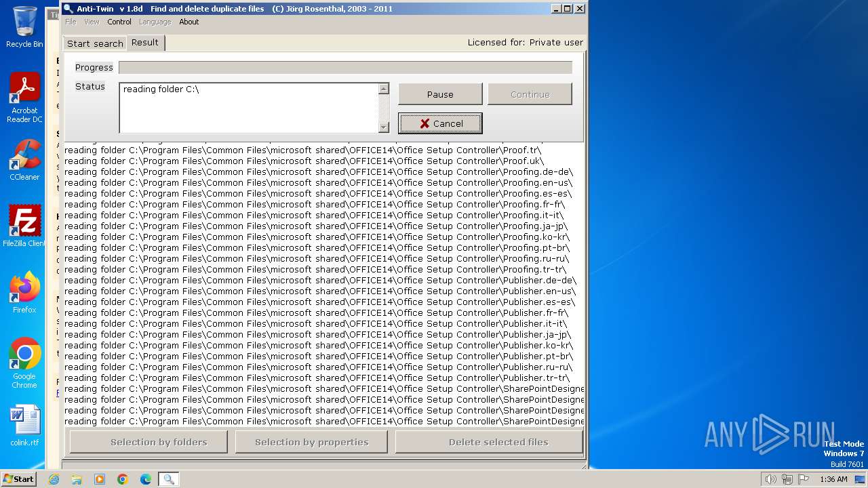Open the Start menu
This screenshot has height=488, width=868.
click(18, 479)
